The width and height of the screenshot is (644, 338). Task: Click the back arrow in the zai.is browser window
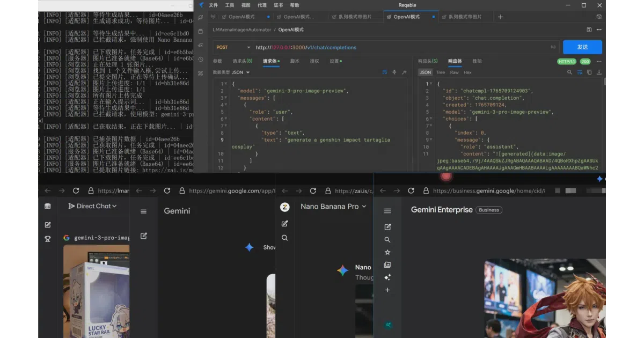tap(285, 190)
